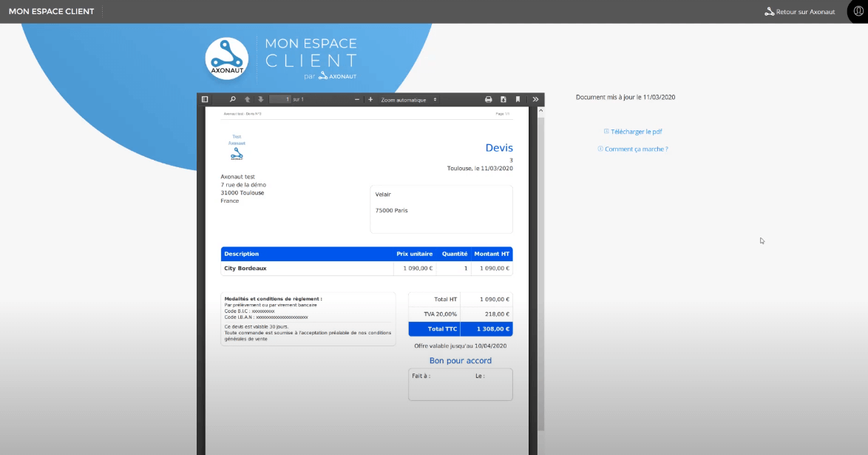This screenshot has width=868, height=455.
Task: Click Document mis à jour date text
Action: tap(625, 97)
